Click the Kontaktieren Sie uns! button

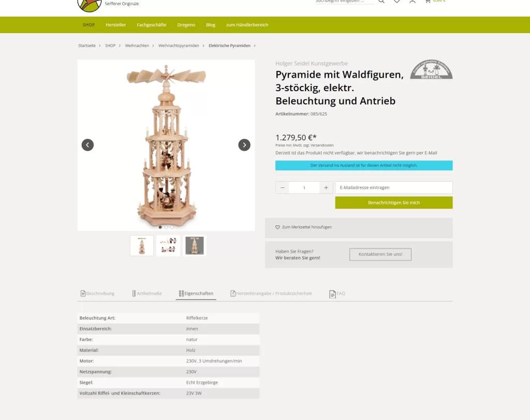pos(380,254)
